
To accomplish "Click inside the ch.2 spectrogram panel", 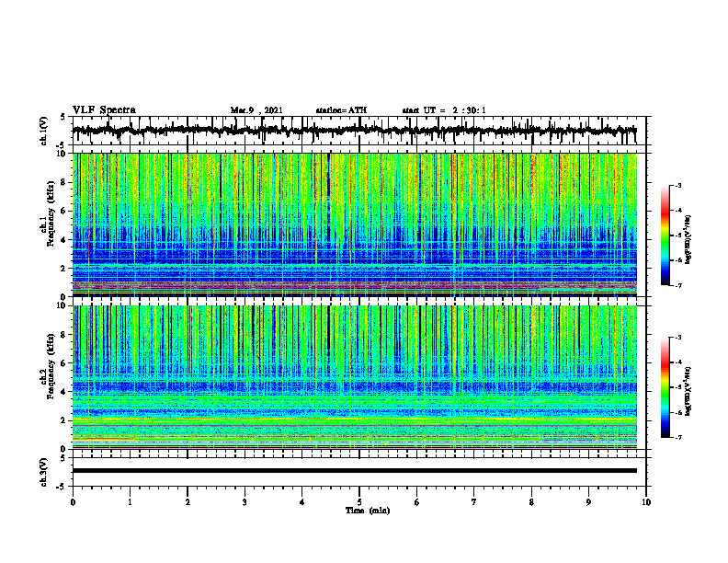I will (x=354, y=377).
